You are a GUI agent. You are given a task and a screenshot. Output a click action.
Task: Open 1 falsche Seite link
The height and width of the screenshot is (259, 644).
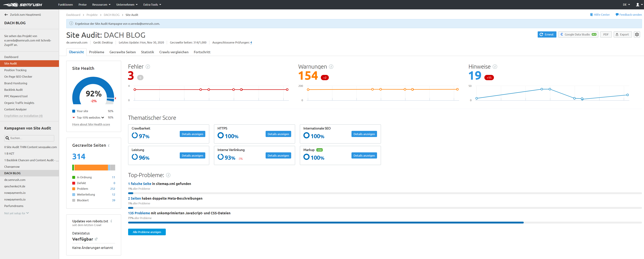140,184
